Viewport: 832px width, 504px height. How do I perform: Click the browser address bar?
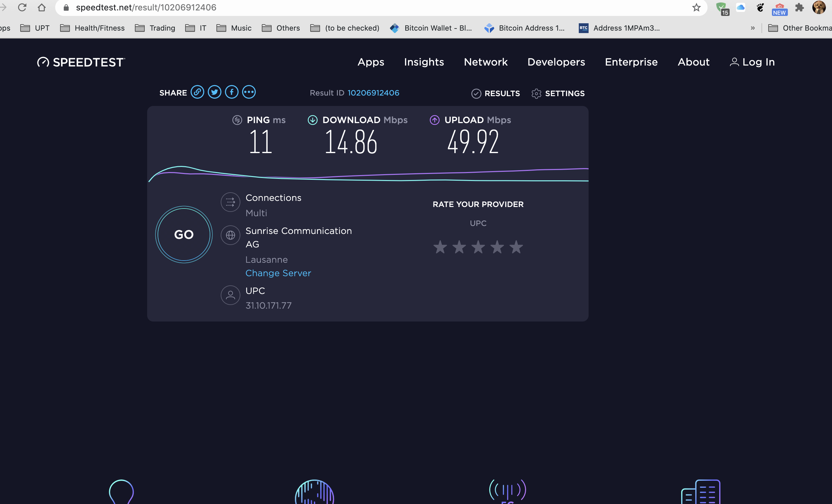click(372, 7)
